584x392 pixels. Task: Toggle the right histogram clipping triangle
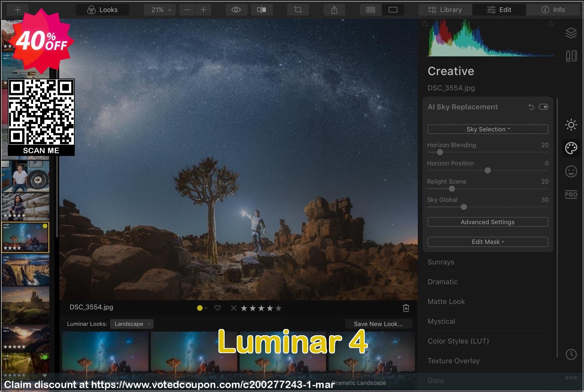click(551, 24)
